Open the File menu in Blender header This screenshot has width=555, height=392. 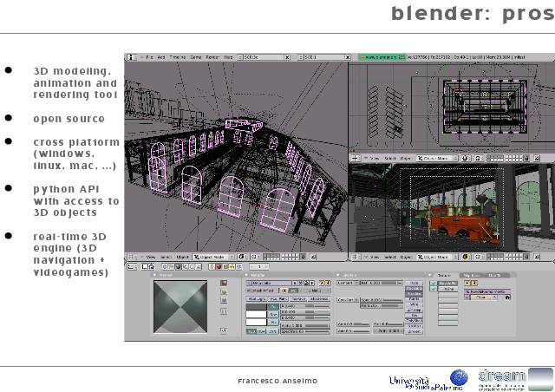click(149, 57)
